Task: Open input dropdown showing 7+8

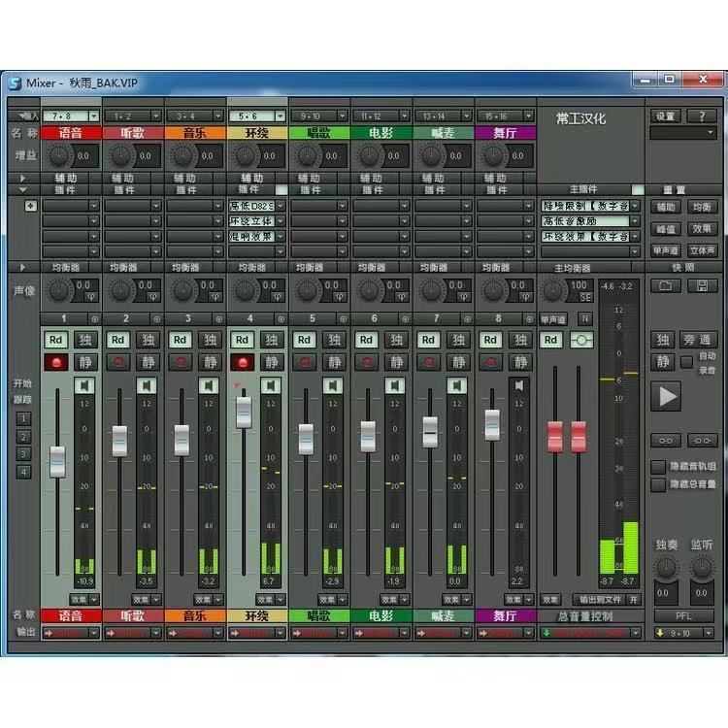Action: pyautogui.click(x=94, y=116)
